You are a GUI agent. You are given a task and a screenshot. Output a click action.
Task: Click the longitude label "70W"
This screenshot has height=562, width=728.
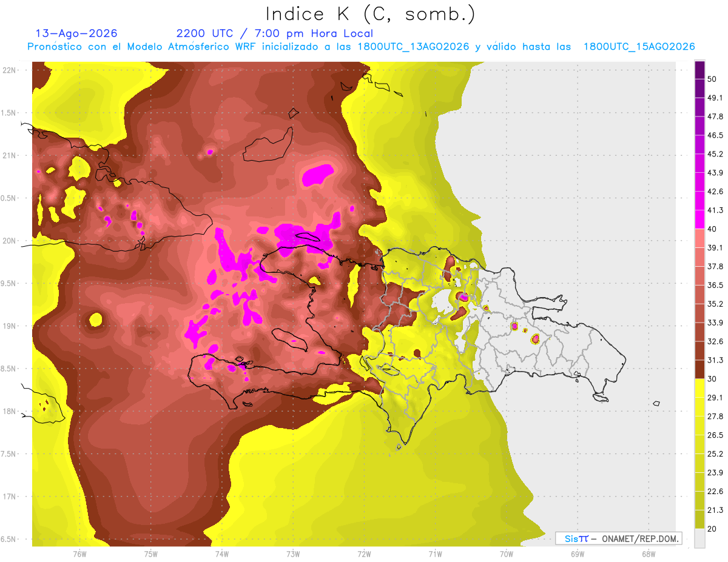click(x=506, y=554)
